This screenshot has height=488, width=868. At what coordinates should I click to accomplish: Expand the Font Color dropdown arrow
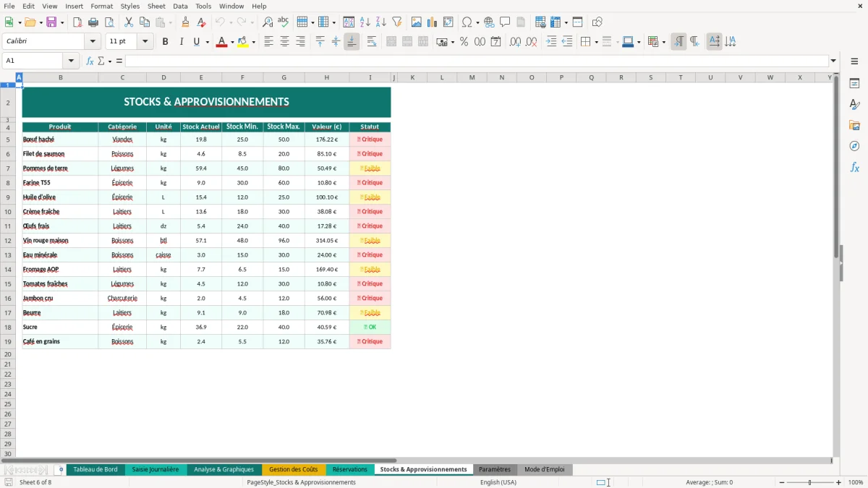tap(232, 42)
